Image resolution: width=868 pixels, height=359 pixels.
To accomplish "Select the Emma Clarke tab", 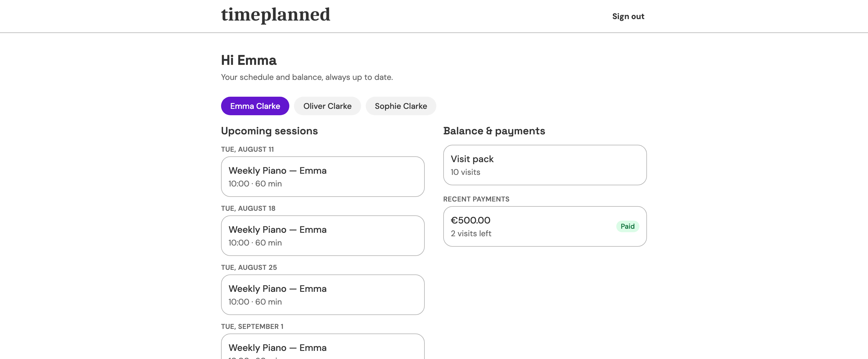I will [x=255, y=106].
